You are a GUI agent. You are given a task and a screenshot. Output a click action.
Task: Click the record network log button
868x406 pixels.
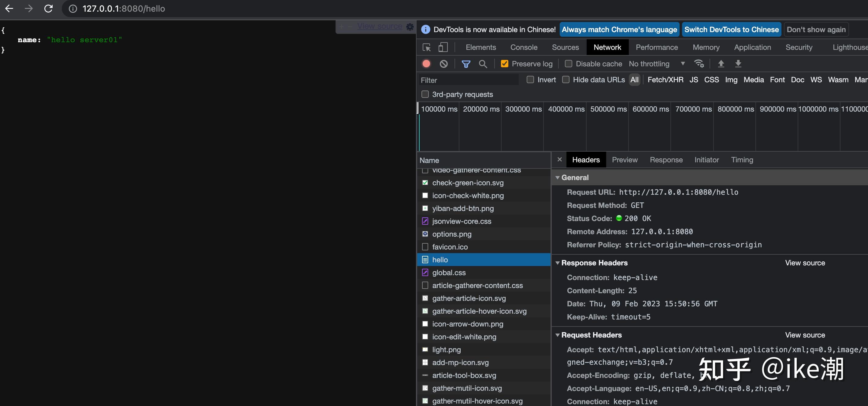click(x=426, y=64)
